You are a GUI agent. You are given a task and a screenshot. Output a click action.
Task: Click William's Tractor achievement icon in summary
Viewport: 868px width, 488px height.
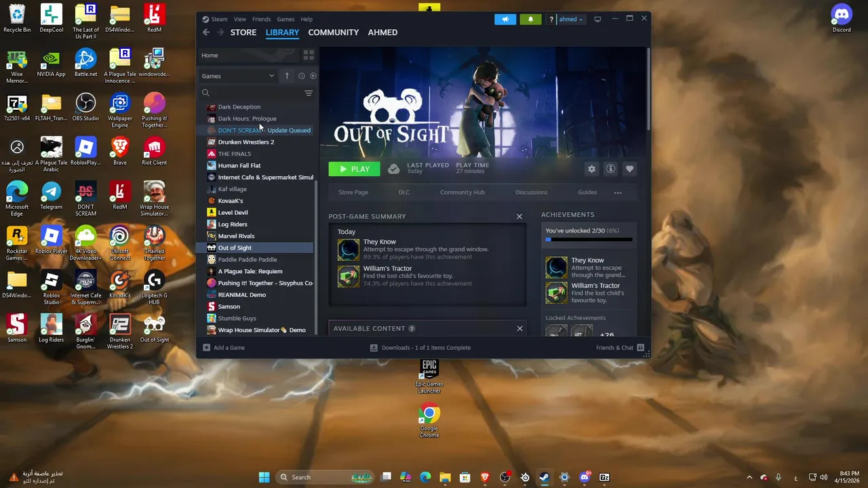(349, 276)
